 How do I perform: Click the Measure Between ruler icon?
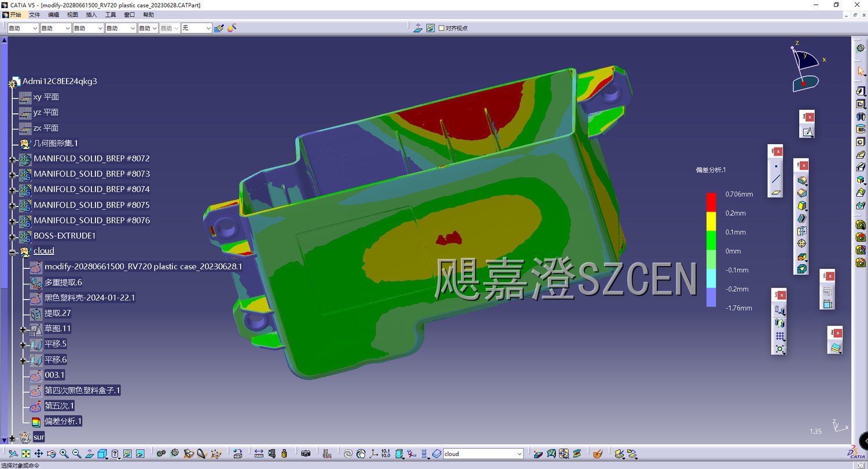tap(259, 454)
